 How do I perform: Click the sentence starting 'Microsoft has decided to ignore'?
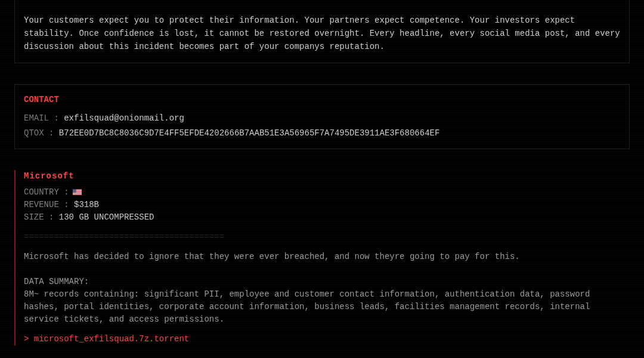tap(271, 257)
